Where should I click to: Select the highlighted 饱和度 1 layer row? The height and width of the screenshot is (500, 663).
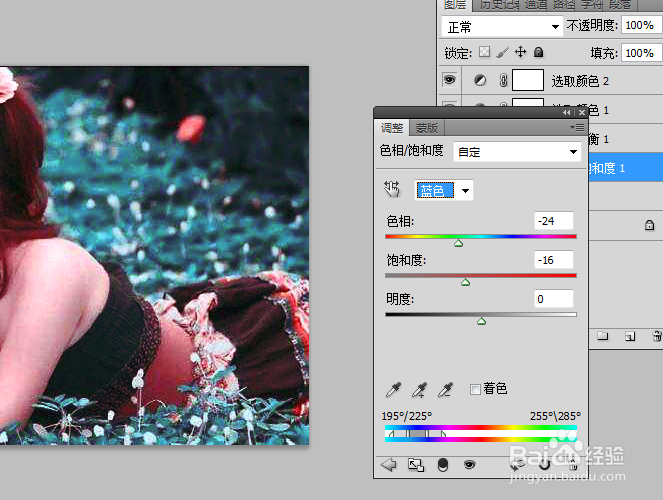[x=625, y=168]
